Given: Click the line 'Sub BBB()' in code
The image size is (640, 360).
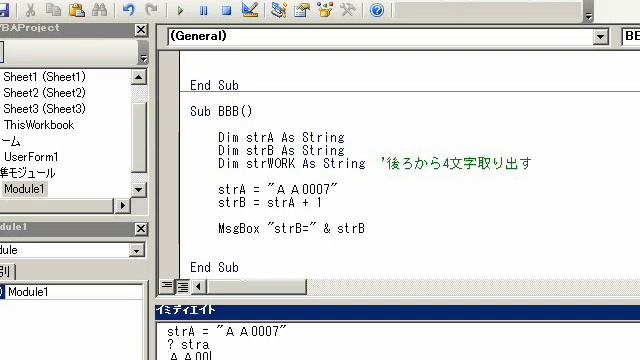Looking at the screenshot, I should point(221,111).
